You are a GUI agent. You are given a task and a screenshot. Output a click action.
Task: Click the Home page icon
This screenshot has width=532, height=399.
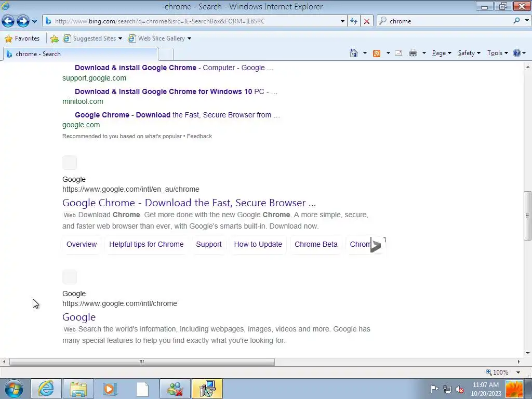click(353, 53)
